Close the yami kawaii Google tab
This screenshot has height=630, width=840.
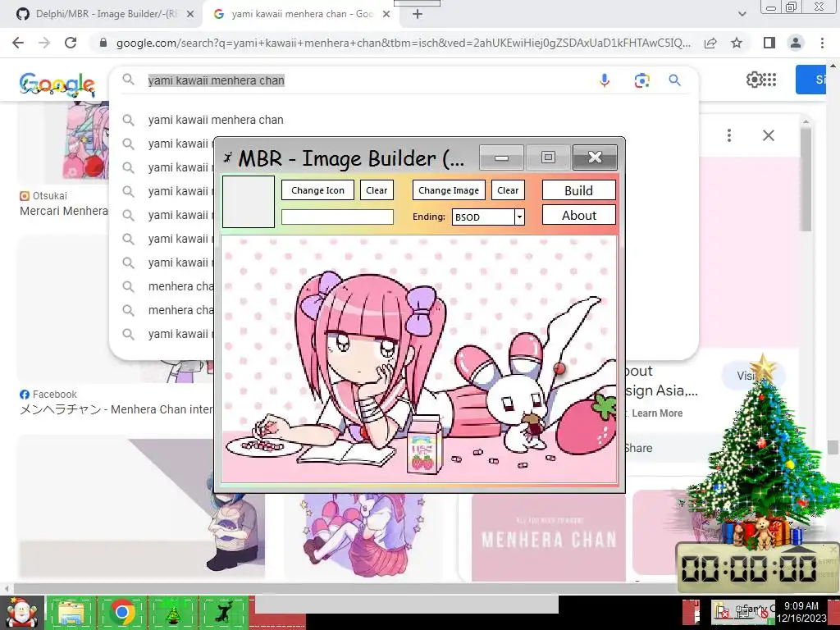pyautogui.click(x=386, y=15)
